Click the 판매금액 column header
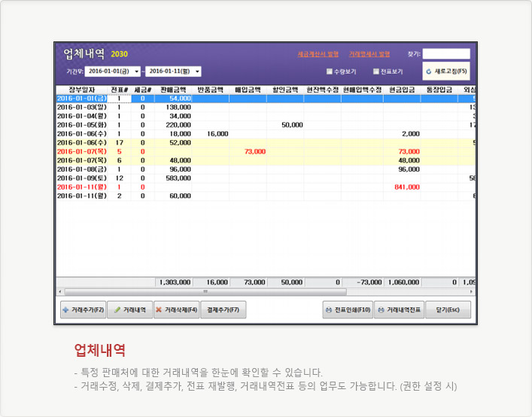This screenshot has width=532, height=417. pyautogui.click(x=173, y=90)
